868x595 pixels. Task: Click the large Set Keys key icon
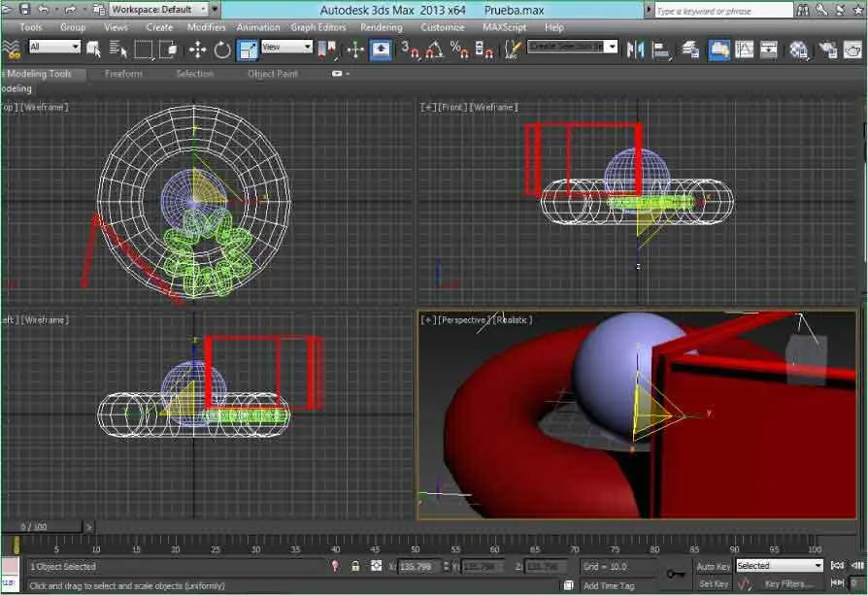coord(676,574)
